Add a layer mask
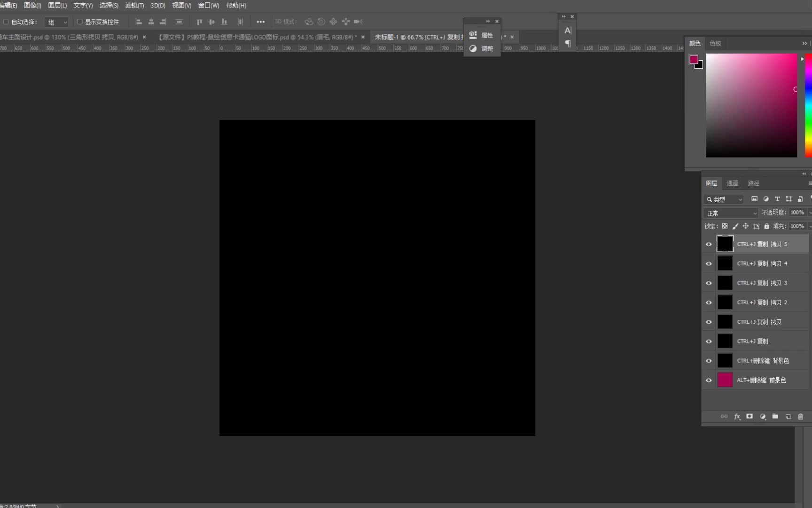812x508 pixels. (x=750, y=416)
